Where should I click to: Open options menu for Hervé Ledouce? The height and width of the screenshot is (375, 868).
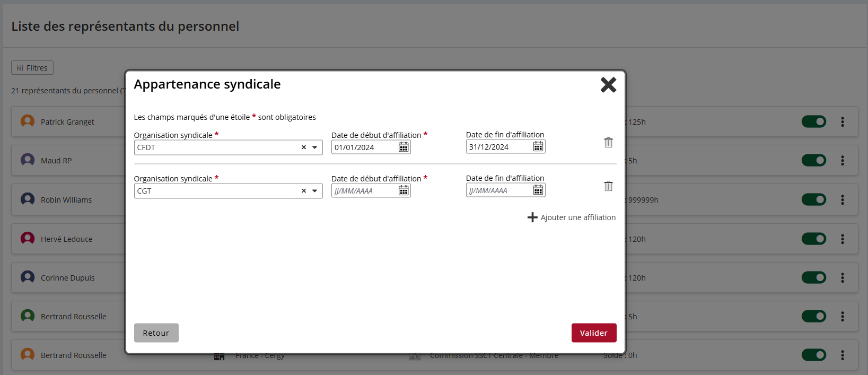[x=842, y=239]
